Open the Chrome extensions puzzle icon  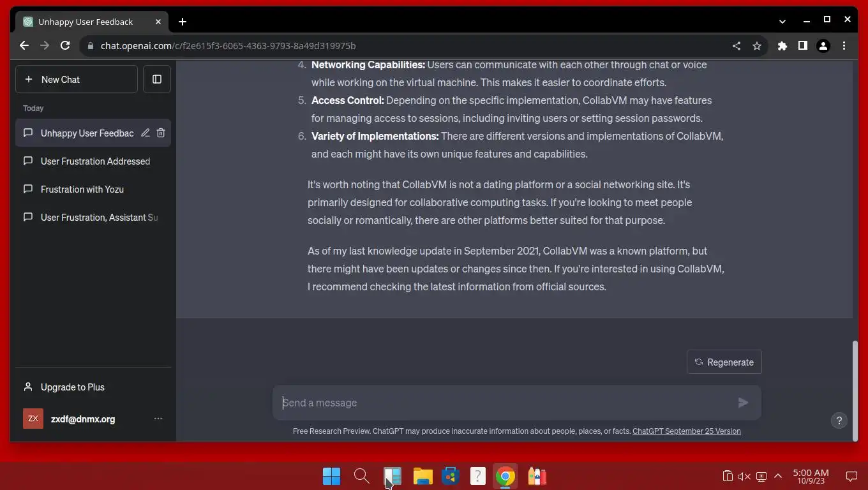coord(782,46)
